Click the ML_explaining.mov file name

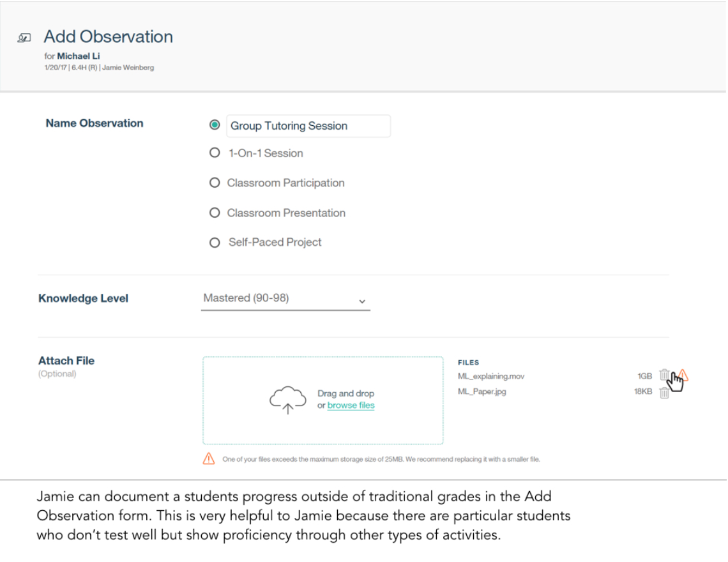point(490,377)
